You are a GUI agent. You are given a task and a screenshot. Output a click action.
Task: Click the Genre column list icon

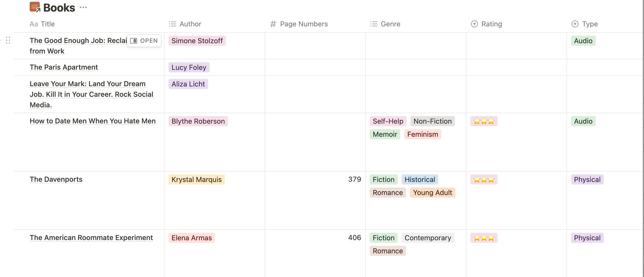[374, 24]
